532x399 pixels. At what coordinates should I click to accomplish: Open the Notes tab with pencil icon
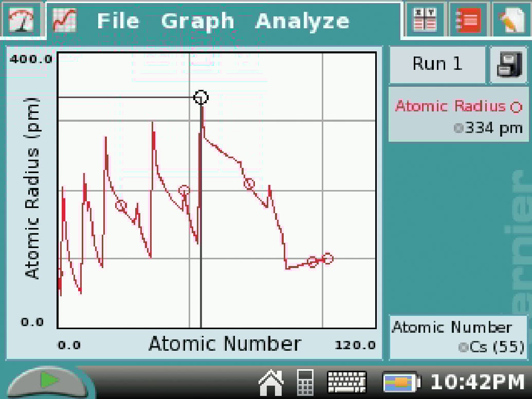coord(511,20)
